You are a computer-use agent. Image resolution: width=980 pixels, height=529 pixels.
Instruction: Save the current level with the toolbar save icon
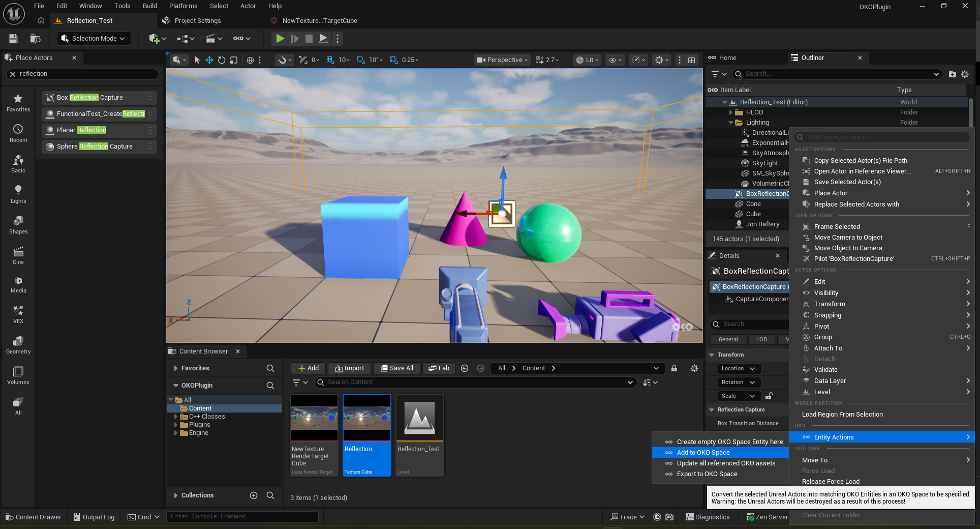click(x=13, y=39)
